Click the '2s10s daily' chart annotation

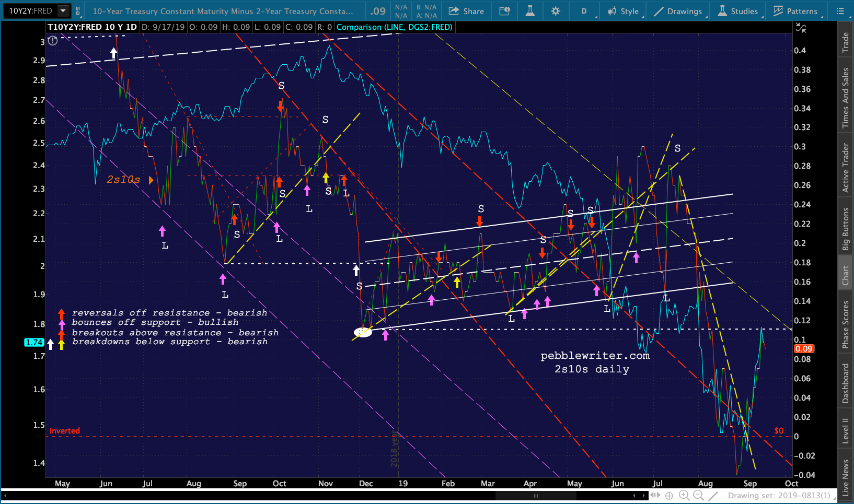point(592,369)
